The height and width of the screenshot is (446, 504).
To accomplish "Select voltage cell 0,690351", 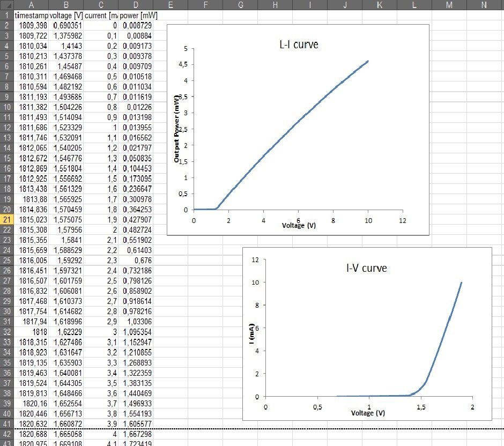I will tap(66, 25).
